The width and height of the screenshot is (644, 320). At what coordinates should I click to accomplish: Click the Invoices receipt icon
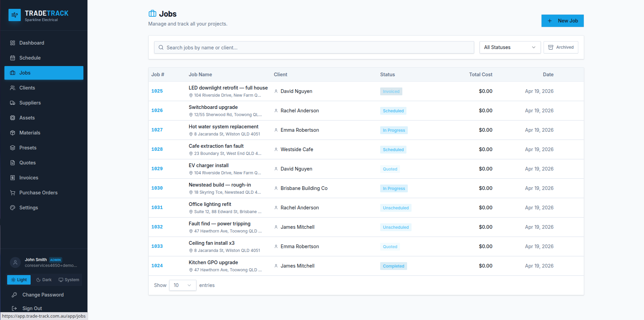click(13, 178)
